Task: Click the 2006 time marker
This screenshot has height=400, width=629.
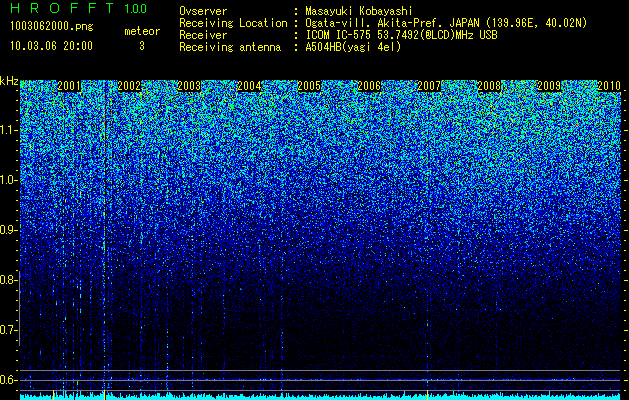Action: click(x=369, y=86)
